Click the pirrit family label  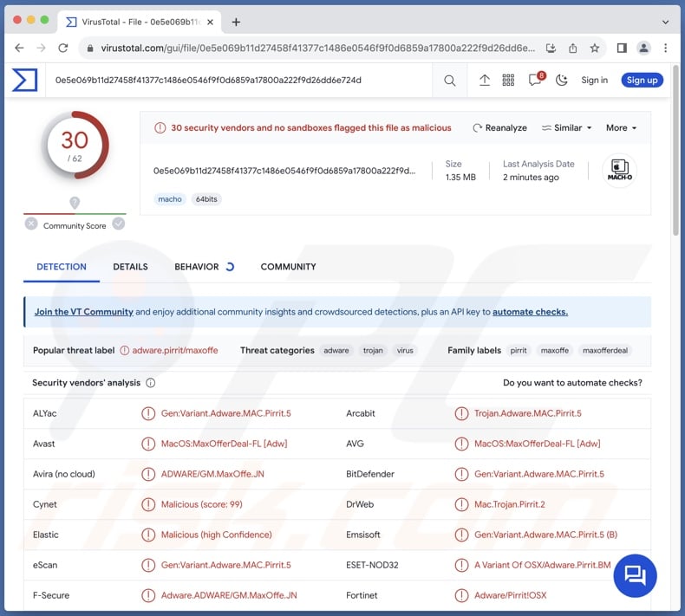click(x=519, y=351)
